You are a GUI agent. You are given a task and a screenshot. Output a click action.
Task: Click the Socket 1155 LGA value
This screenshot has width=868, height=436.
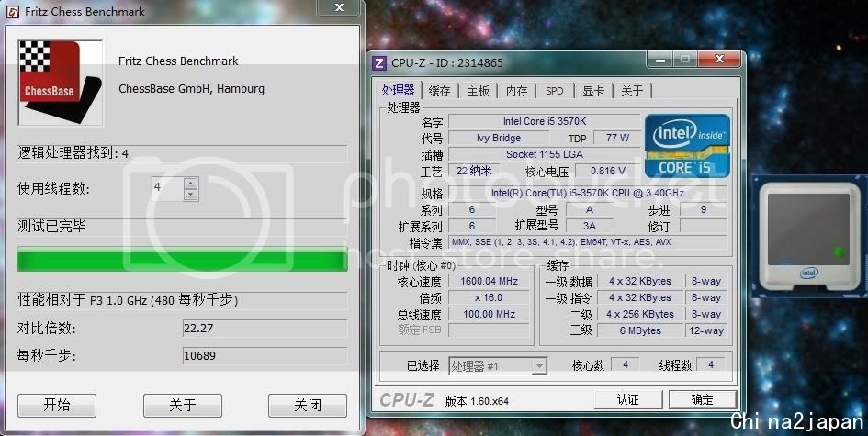coord(544,154)
